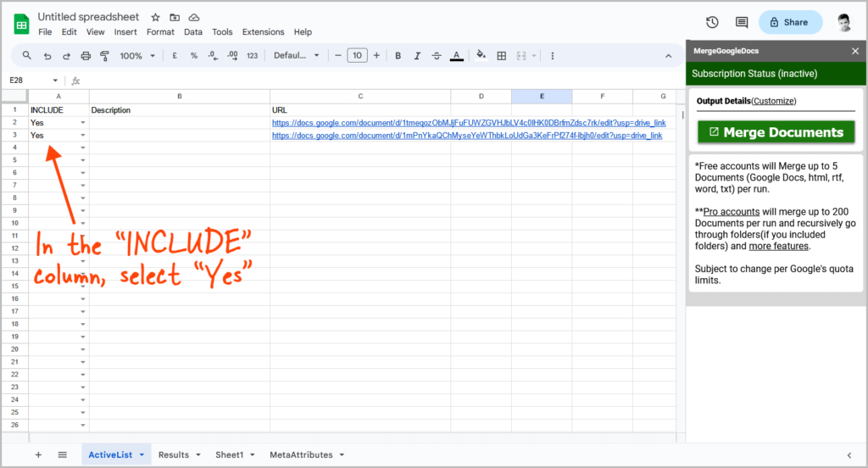The width and height of the screenshot is (868, 468).
Task: Open the Help menu
Action: (x=303, y=32)
